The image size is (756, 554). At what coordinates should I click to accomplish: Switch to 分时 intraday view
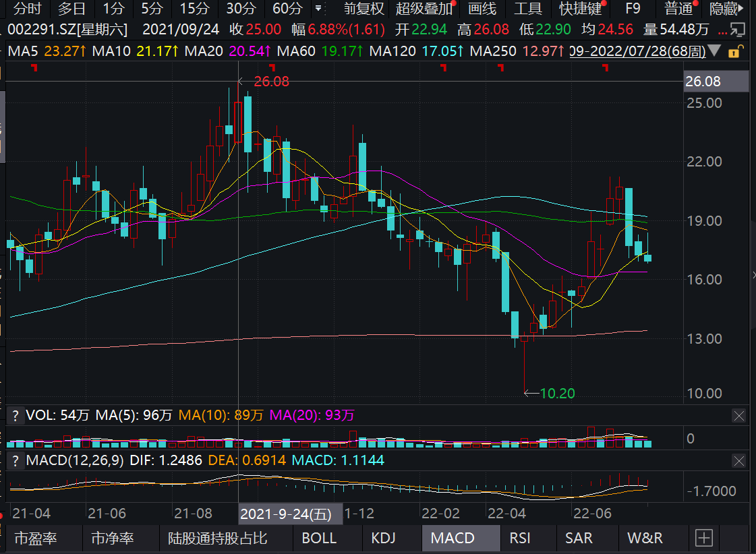pos(27,8)
